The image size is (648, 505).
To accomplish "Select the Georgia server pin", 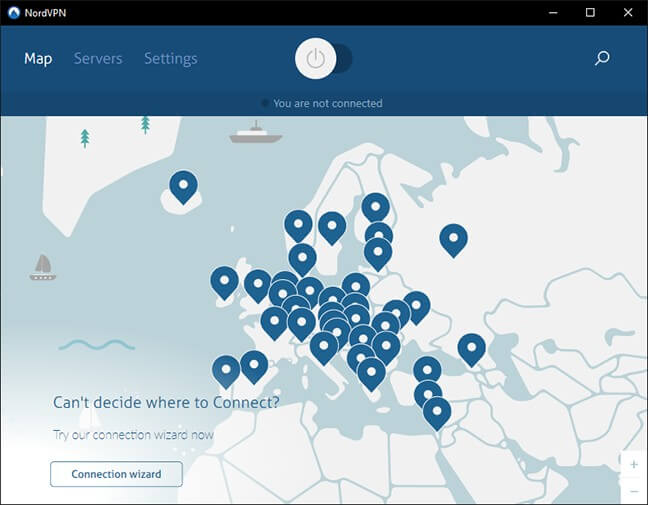I will (472, 350).
